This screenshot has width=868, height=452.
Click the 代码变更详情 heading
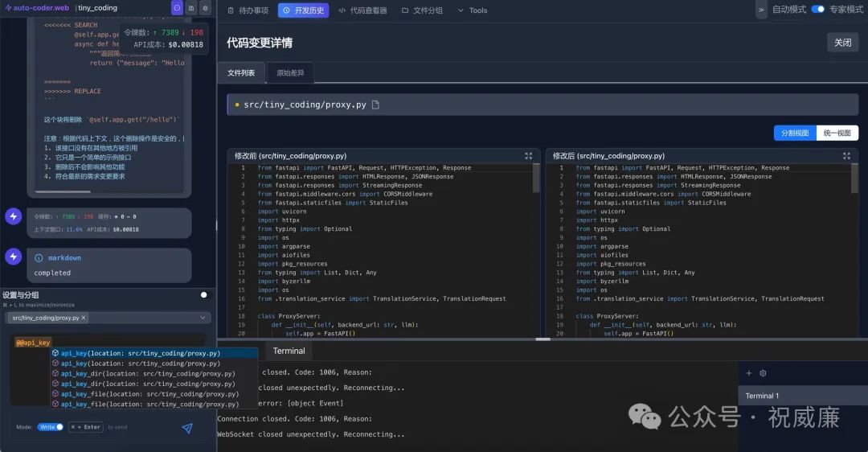pyautogui.click(x=260, y=43)
